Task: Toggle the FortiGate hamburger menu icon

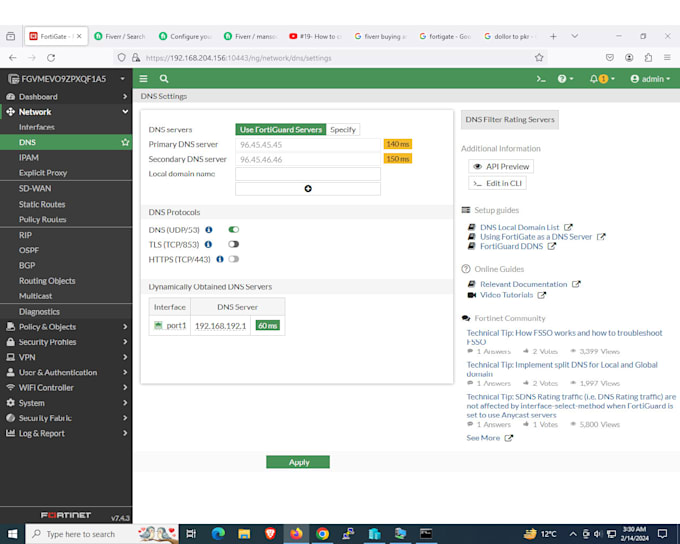Action: (x=144, y=79)
